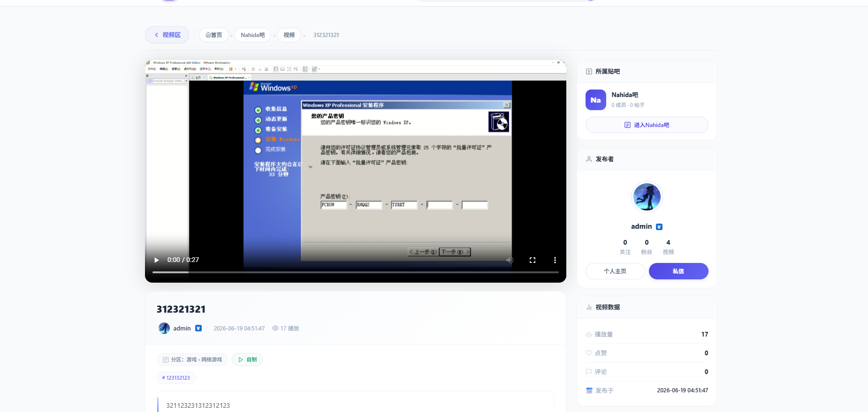868x412 pixels.
Task: Click the 播放量 value 17
Action: [705, 334]
